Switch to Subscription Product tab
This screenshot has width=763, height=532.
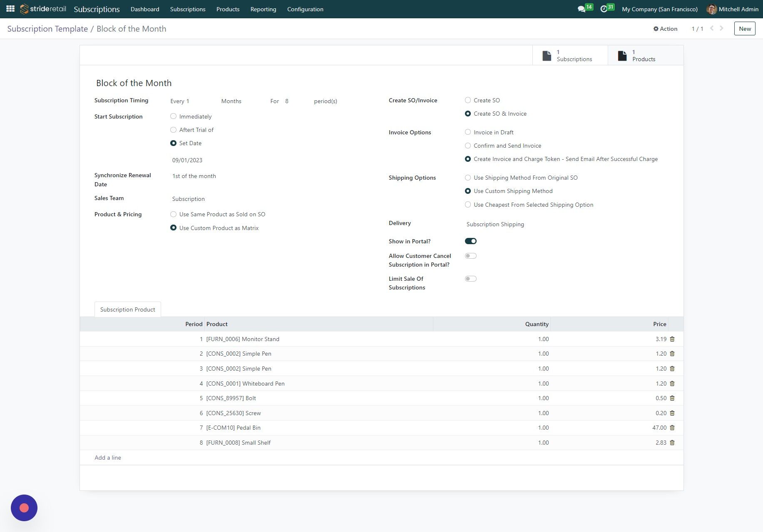coord(128,309)
